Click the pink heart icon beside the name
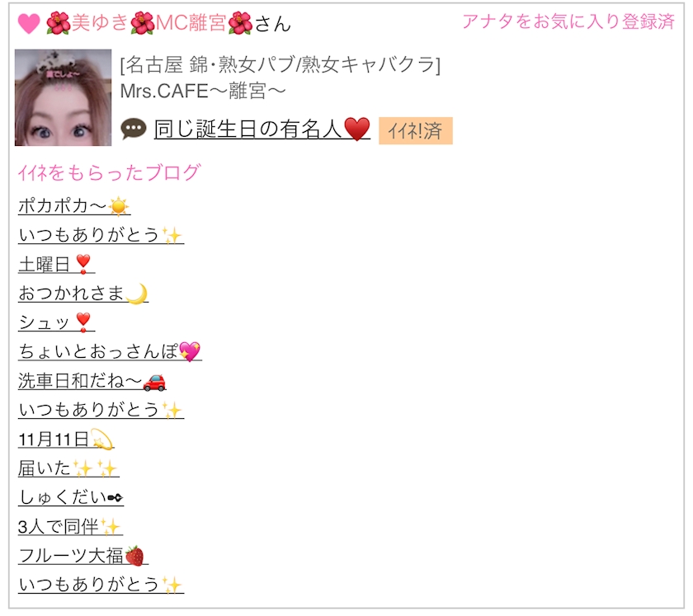The height and width of the screenshot is (616, 693). click(x=29, y=23)
